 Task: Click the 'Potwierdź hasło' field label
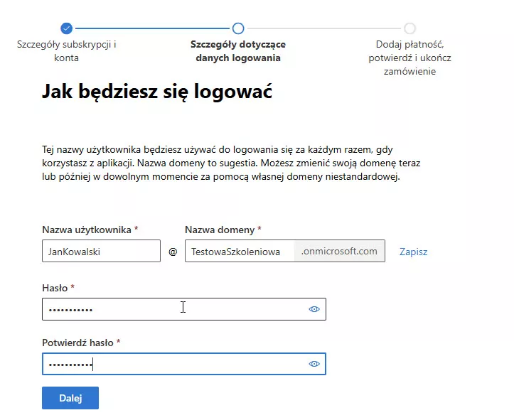tap(77, 343)
